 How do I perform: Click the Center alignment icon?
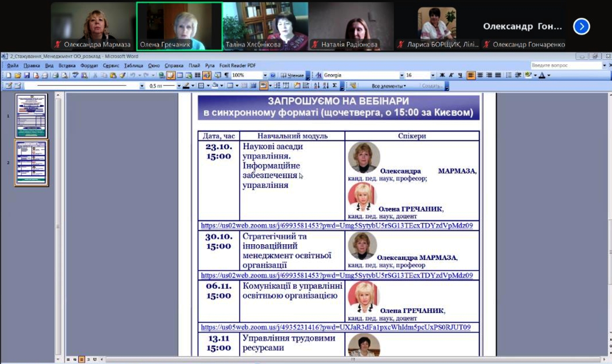tap(480, 75)
